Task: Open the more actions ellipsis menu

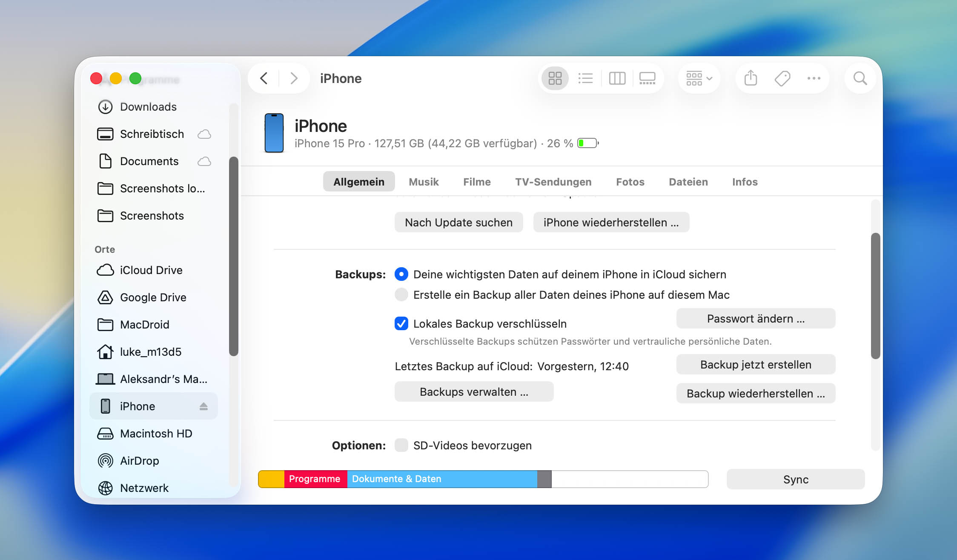Action: click(814, 78)
